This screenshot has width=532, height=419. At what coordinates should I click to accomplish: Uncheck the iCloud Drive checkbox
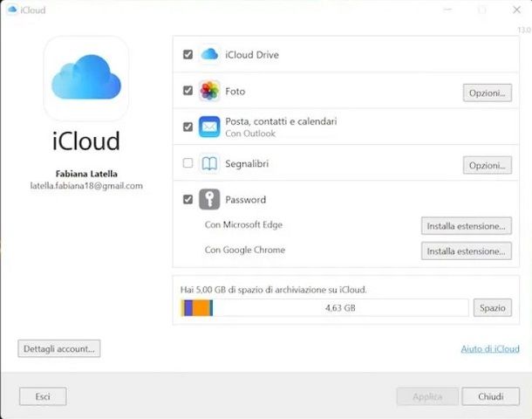pos(188,54)
